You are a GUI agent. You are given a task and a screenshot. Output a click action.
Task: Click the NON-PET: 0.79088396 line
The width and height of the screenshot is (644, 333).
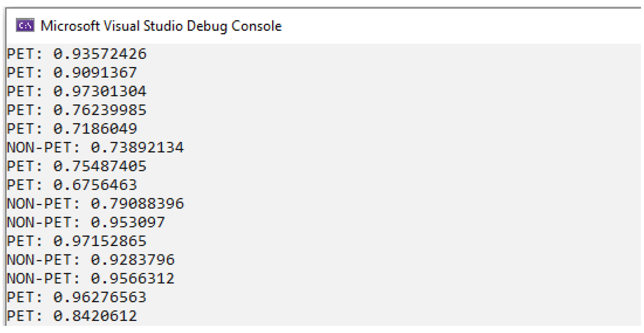pyautogui.click(x=95, y=204)
